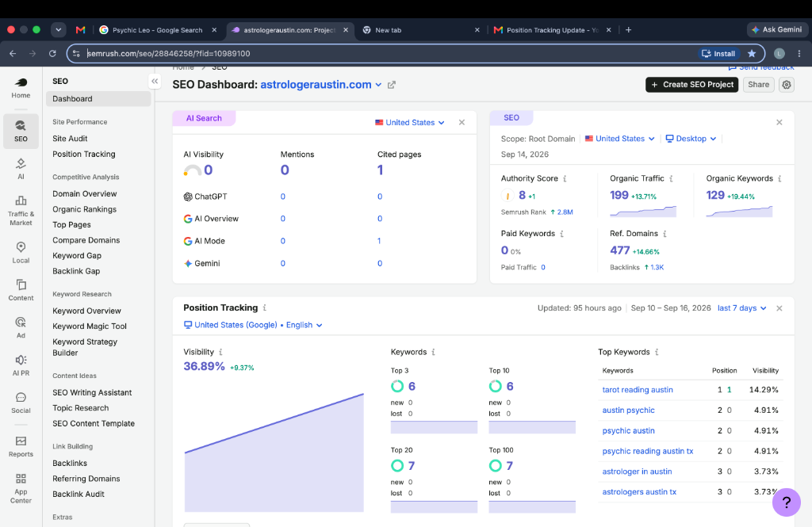Viewport: 812px width, 527px height.
Task: Show info for Authority Score
Action: pos(565,178)
